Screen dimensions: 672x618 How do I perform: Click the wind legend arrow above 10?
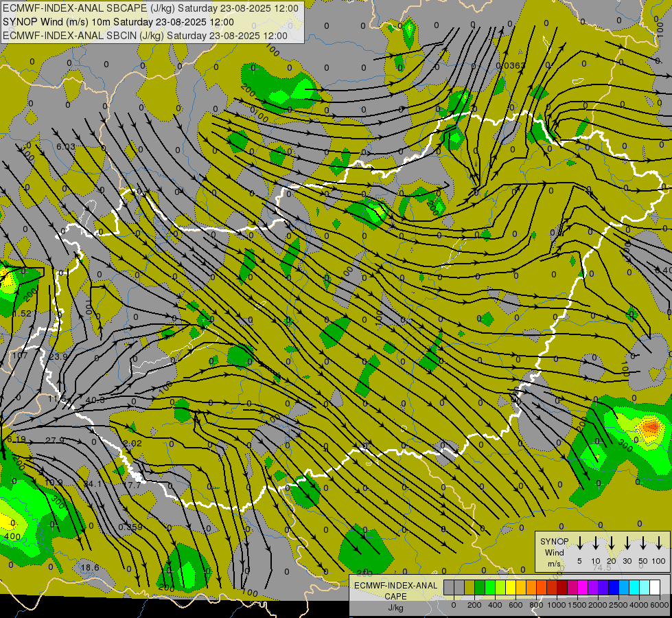tap(596, 543)
